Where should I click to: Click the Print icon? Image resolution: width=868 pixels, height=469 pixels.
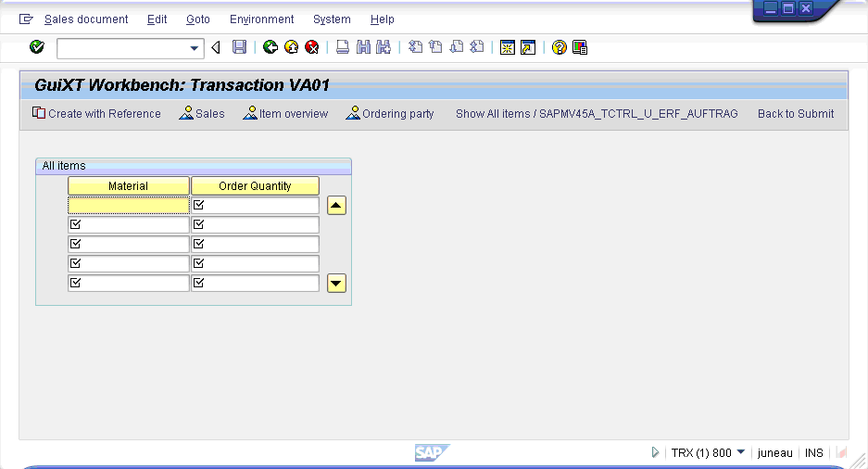(x=343, y=47)
